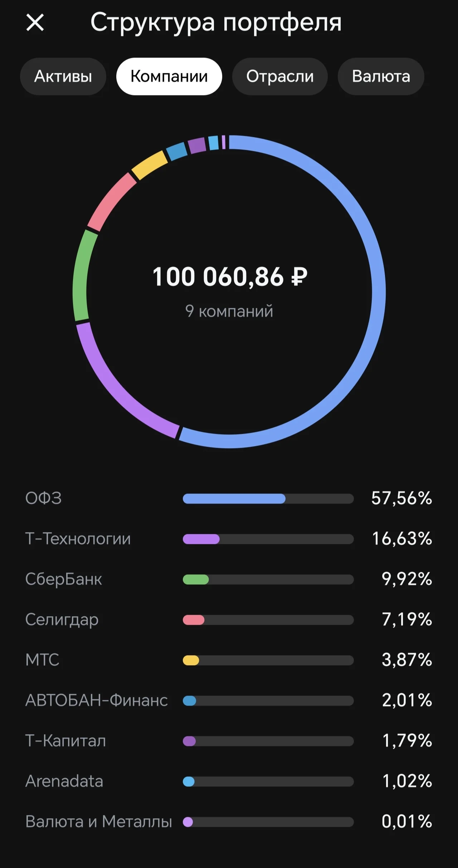
Task: Close the portfolio structure screen
Action: pos(35,23)
